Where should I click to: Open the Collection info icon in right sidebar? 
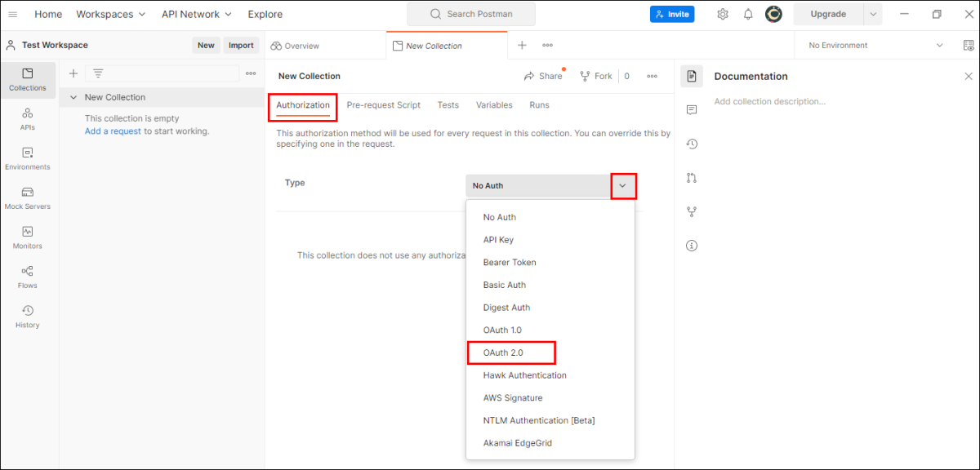coord(692,246)
